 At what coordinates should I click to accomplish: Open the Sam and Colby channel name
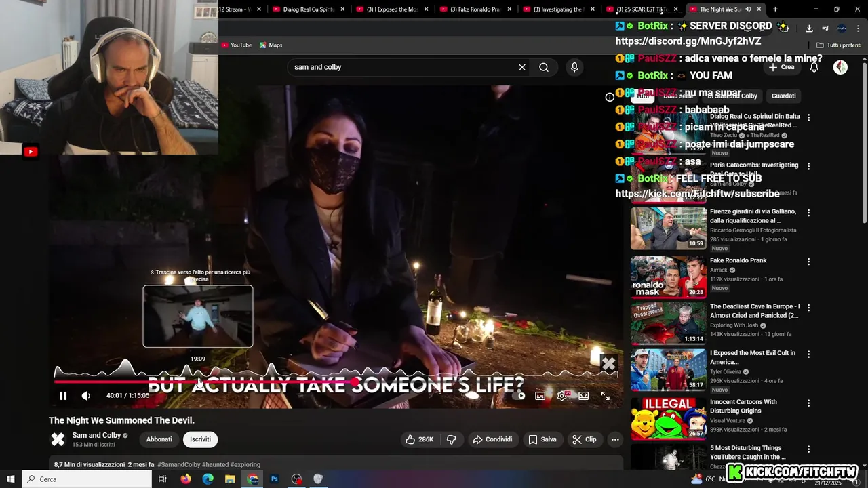click(x=96, y=435)
